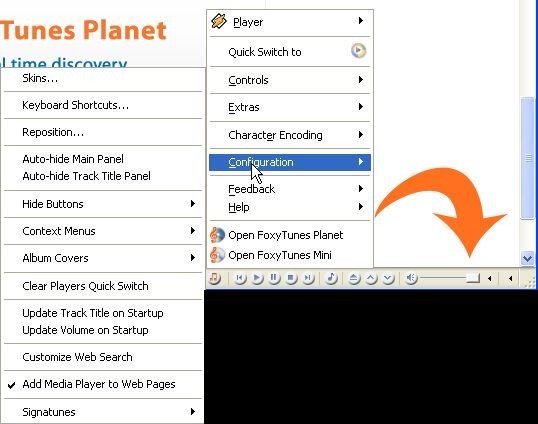Click the page scrollbar down arrow
This screenshot has height=424, width=538.
tap(528, 258)
